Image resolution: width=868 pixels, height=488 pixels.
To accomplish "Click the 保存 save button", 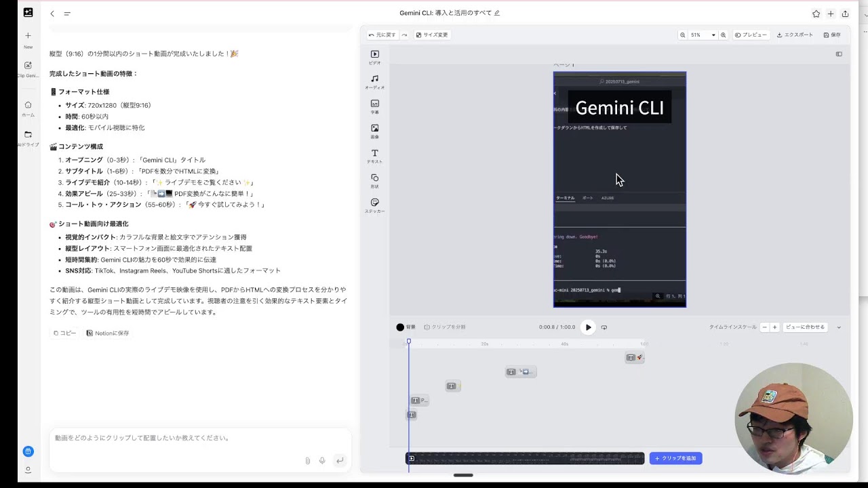I will point(832,35).
